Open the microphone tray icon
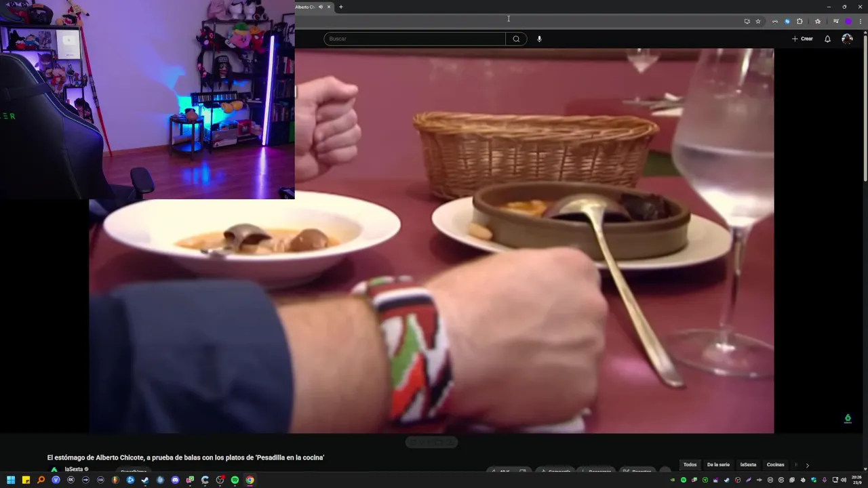 824,480
